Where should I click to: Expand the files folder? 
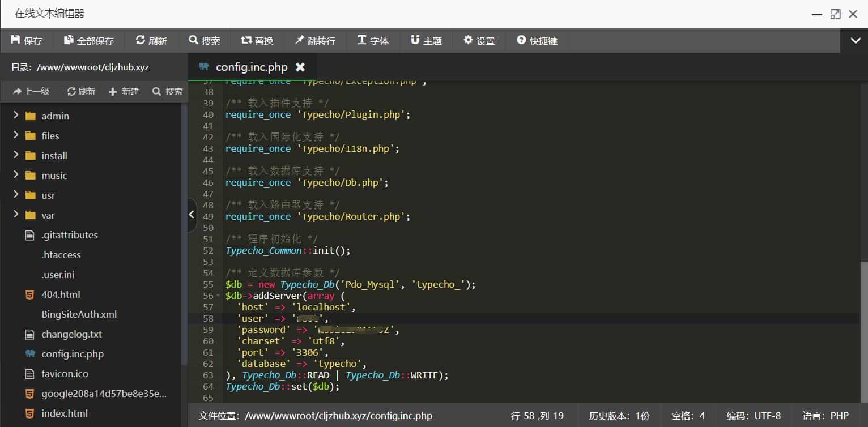pyautogui.click(x=16, y=135)
